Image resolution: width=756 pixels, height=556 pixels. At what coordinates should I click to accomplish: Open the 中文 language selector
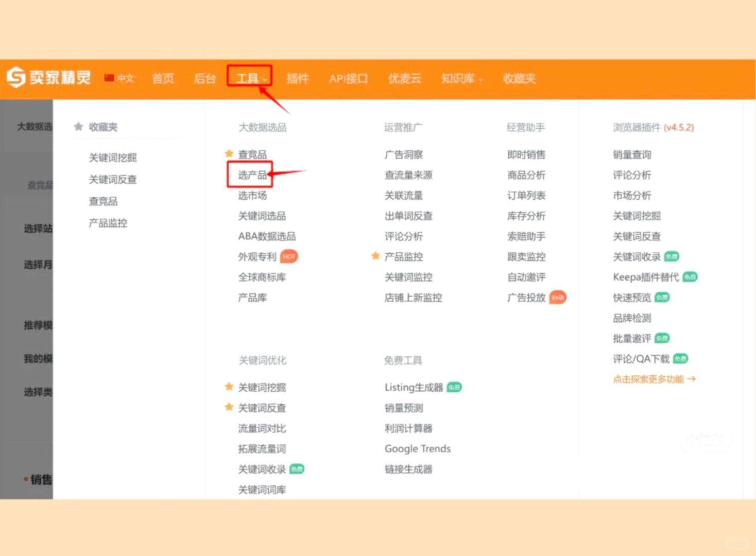coord(125,78)
